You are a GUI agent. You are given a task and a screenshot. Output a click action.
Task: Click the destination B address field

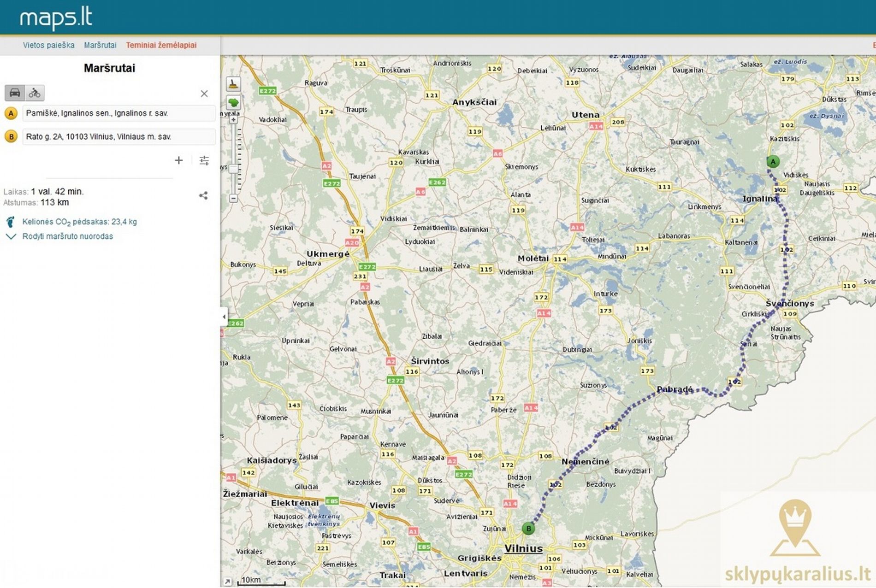(x=118, y=137)
